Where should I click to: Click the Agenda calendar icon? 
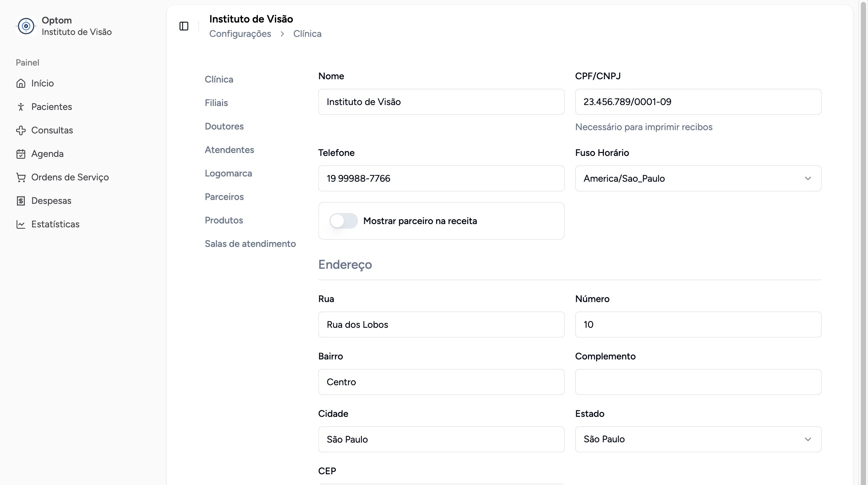21,154
